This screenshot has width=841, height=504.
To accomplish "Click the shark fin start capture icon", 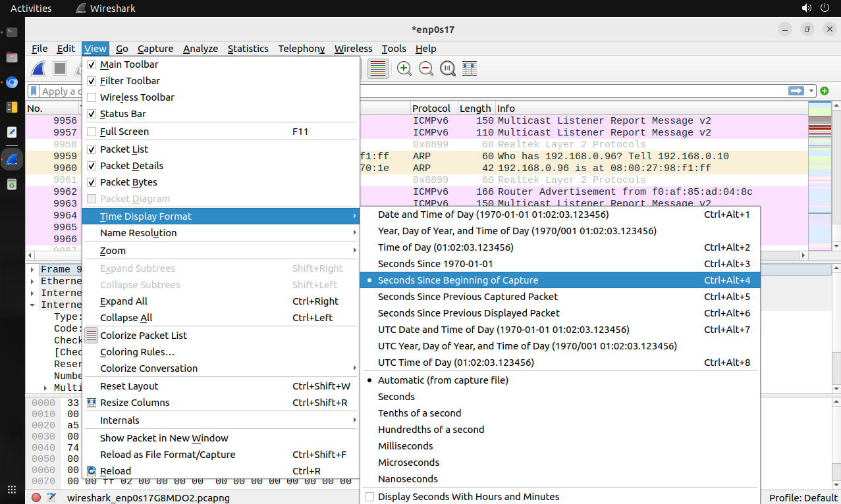I will click(39, 68).
